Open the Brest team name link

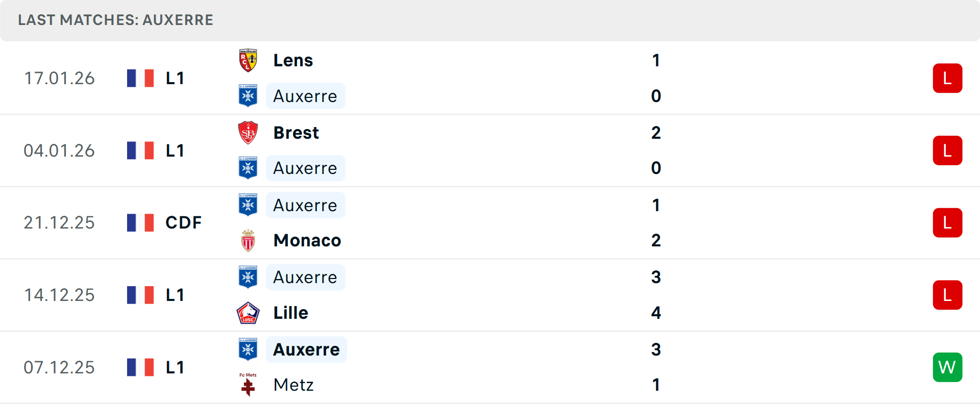296,133
